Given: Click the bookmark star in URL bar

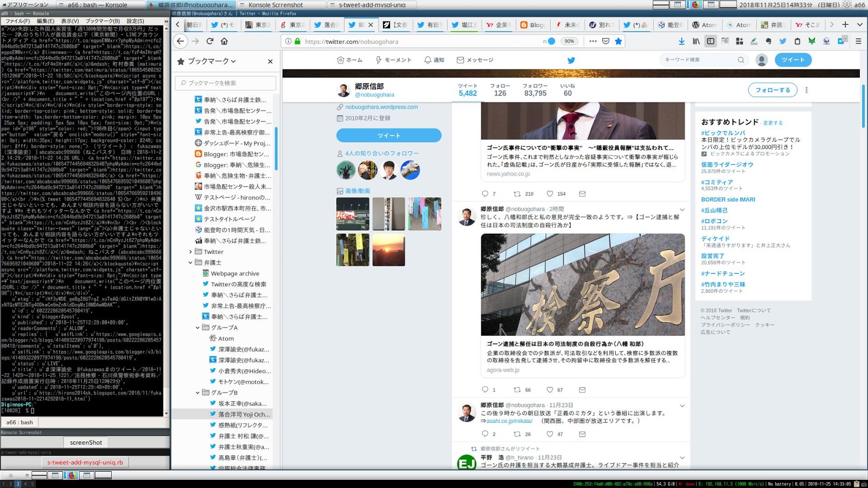Looking at the screenshot, I should [x=618, y=41].
